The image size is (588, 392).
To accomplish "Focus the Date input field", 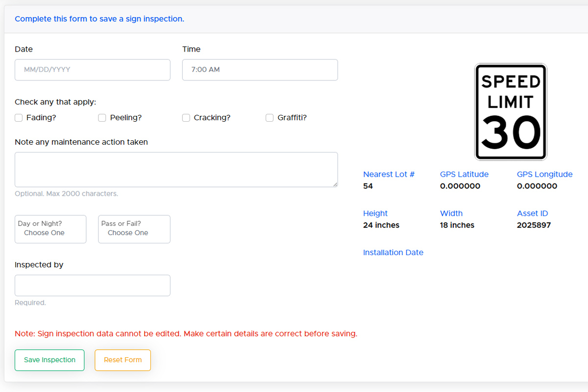I will click(93, 70).
